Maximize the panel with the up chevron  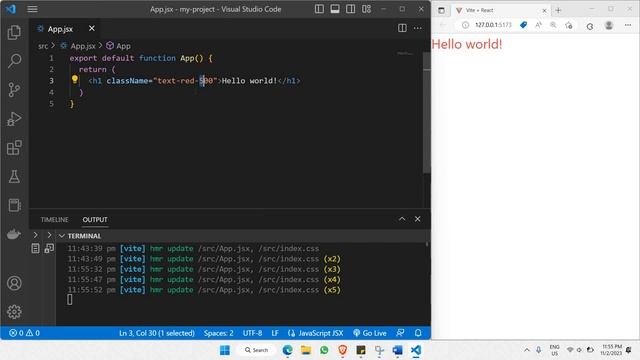coord(402,219)
